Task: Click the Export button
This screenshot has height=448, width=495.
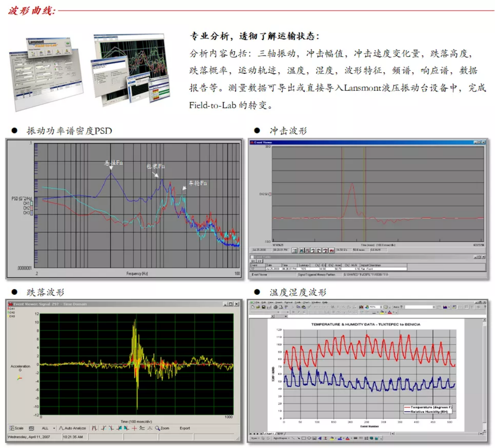Action: pos(185,428)
